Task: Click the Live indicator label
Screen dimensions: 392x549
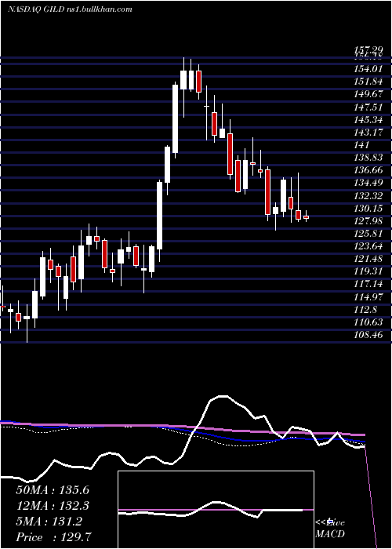Action: [330, 522]
